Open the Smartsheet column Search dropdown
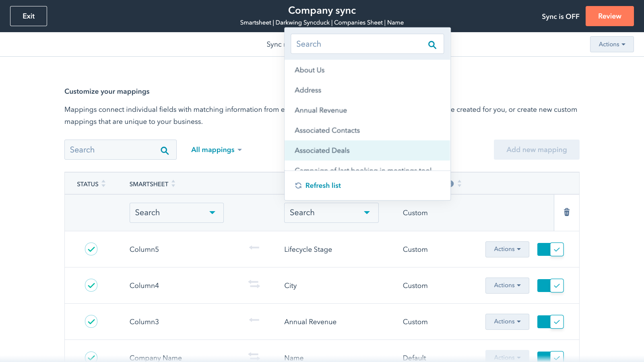The height and width of the screenshot is (362, 644). [x=176, y=212]
